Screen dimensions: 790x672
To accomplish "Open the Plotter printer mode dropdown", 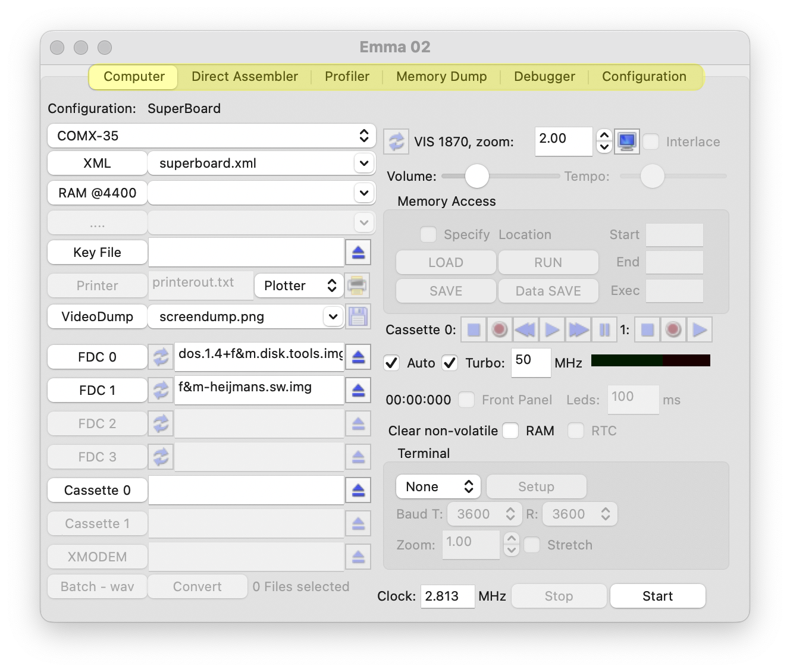I will click(x=299, y=285).
